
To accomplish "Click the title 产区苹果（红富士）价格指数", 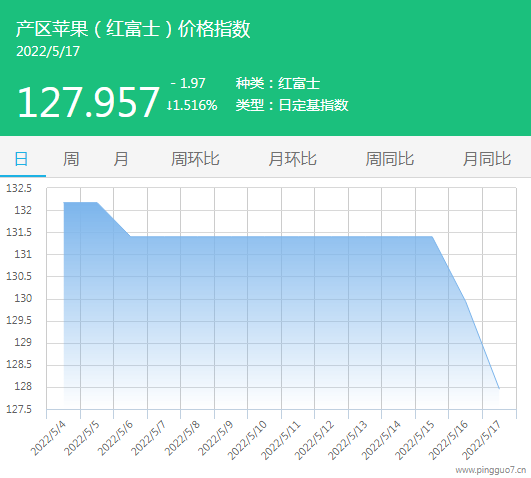I will tap(133, 28).
